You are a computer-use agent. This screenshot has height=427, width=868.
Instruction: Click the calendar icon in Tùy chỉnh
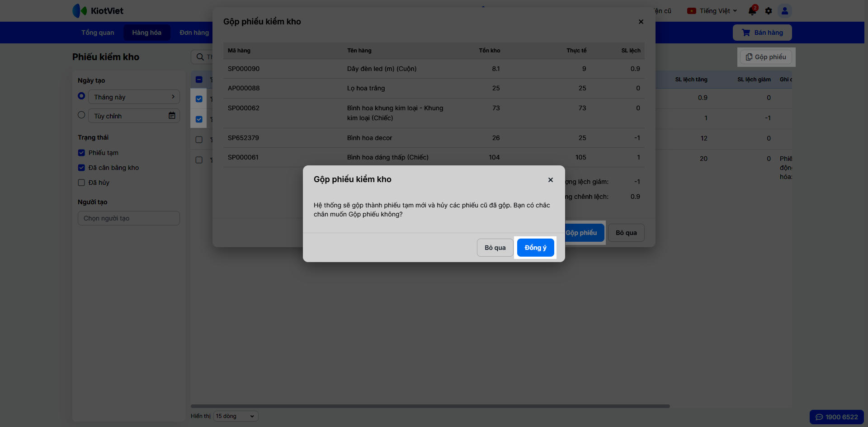tap(172, 116)
